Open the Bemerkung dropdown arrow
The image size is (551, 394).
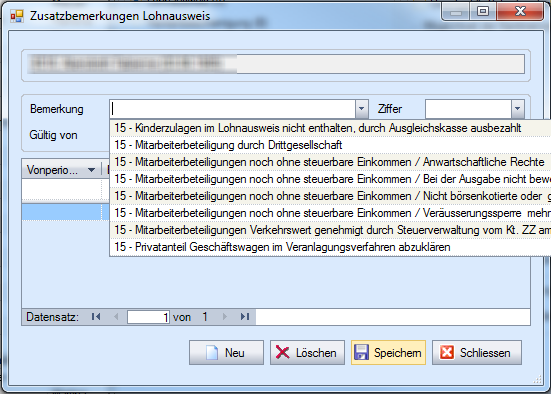[362, 109]
